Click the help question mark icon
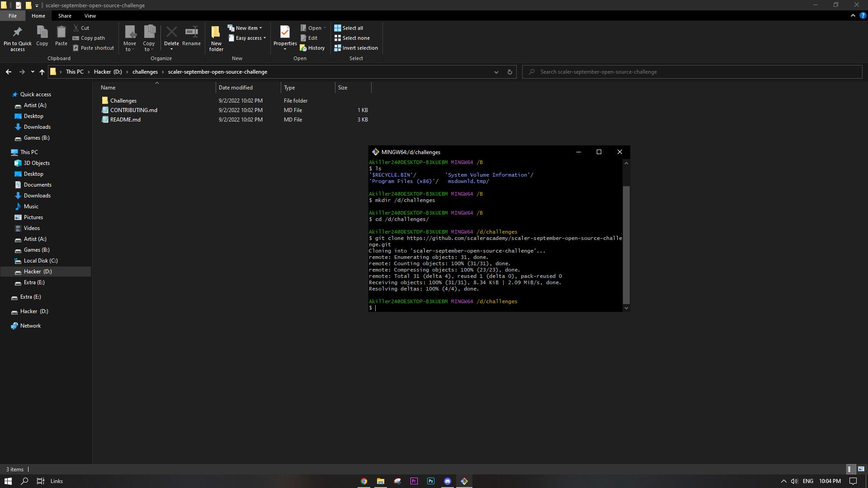 click(863, 15)
